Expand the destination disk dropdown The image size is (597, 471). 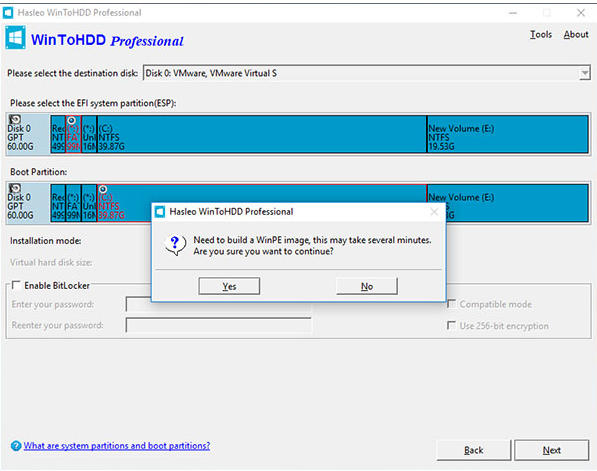(x=584, y=73)
